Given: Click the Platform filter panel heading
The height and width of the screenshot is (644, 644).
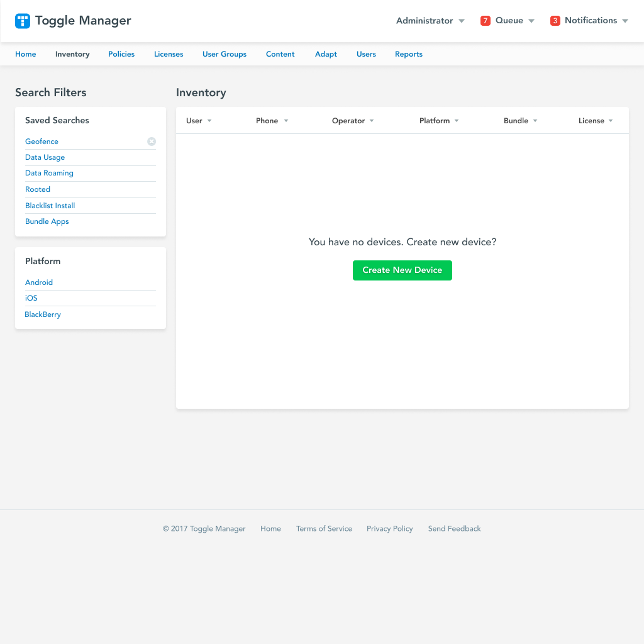Looking at the screenshot, I should (x=43, y=261).
